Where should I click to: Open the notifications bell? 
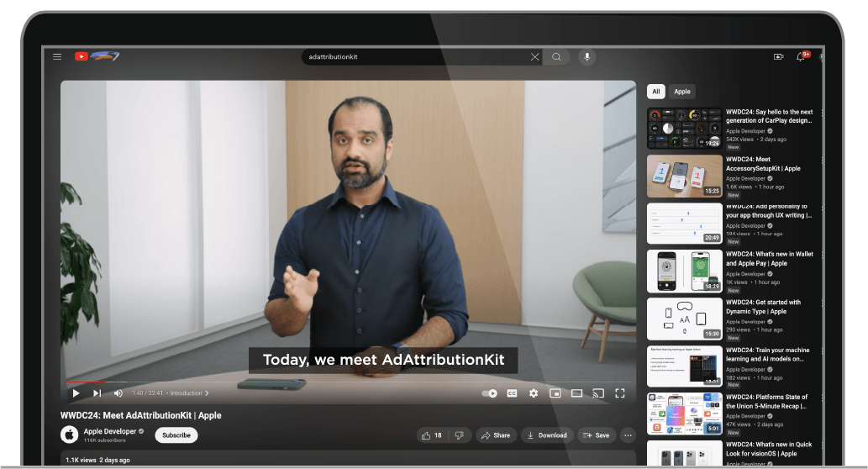tap(801, 56)
